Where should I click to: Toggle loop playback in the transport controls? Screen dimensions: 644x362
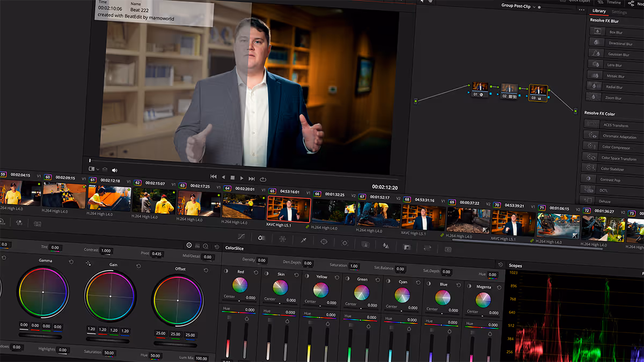(x=263, y=179)
